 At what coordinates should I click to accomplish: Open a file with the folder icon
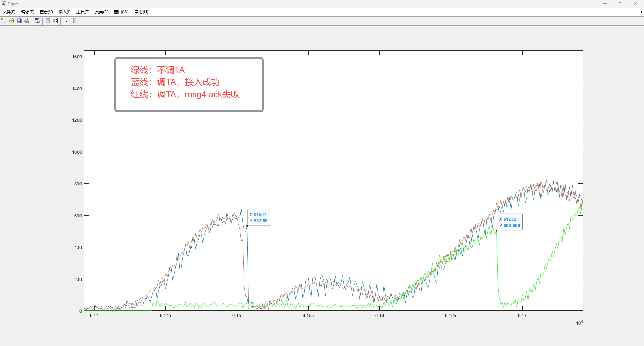point(11,21)
